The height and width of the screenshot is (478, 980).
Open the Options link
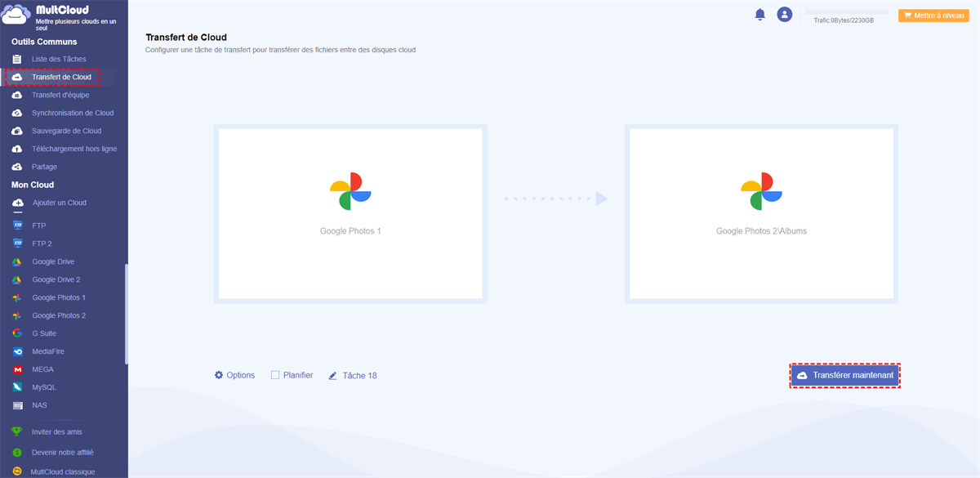tap(241, 375)
